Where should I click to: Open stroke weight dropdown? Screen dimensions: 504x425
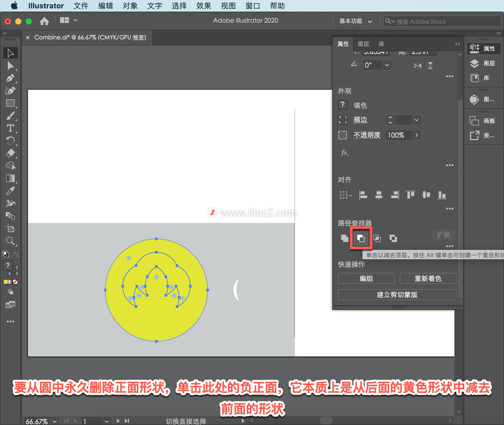pos(417,120)
